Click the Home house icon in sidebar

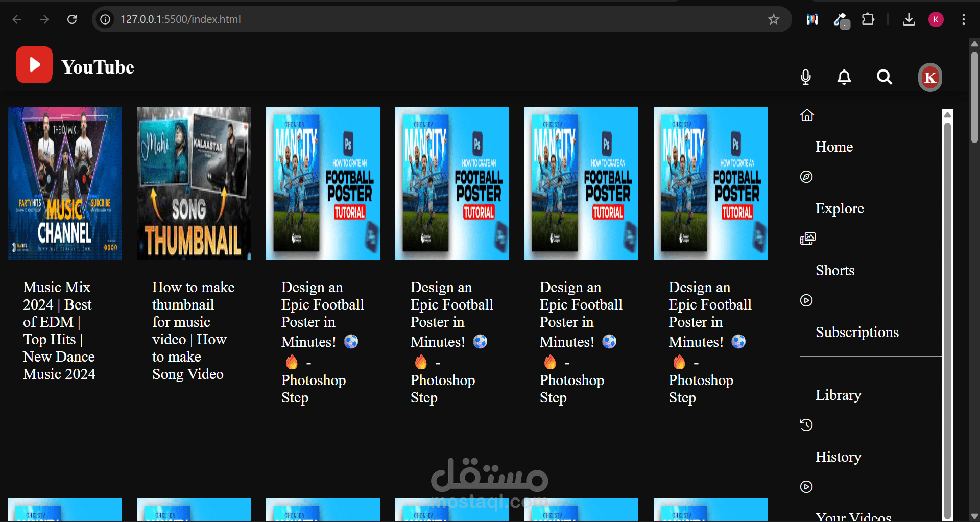tap(807, 115)
